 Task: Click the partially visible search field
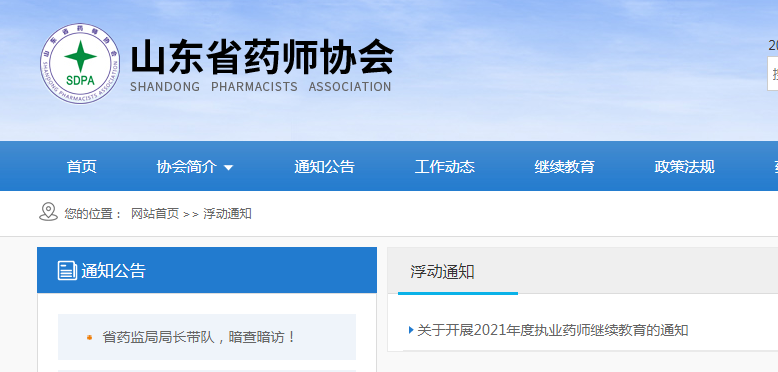pyautogui.click(x=773, y=73)
